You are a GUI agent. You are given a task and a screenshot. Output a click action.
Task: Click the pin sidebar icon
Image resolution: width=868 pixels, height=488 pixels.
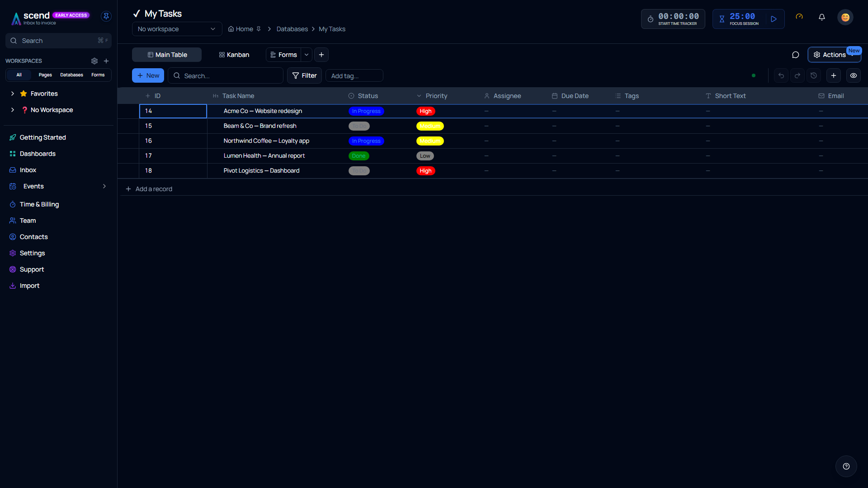106,16
